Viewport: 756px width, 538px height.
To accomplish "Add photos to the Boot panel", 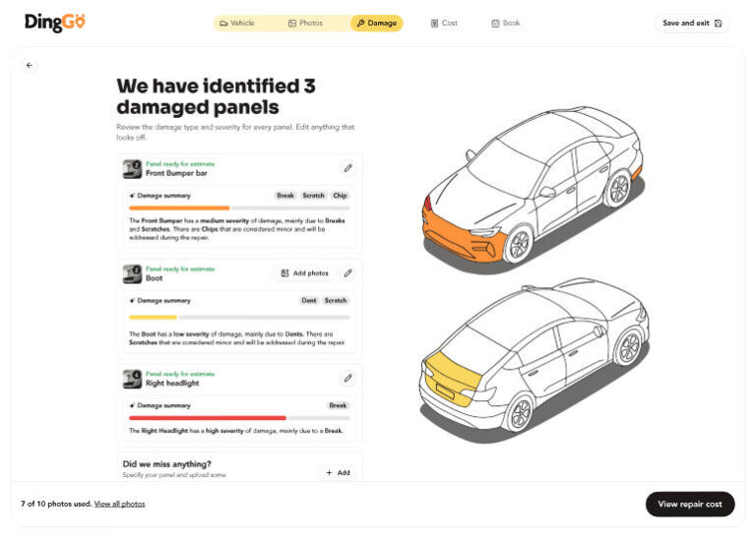I will pyautogui.click(x=305, y=273).
